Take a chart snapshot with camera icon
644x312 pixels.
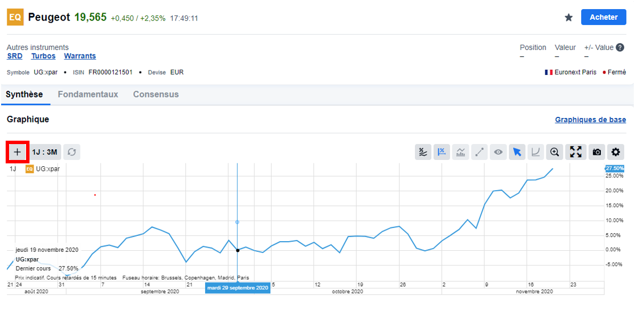[597, 152]
